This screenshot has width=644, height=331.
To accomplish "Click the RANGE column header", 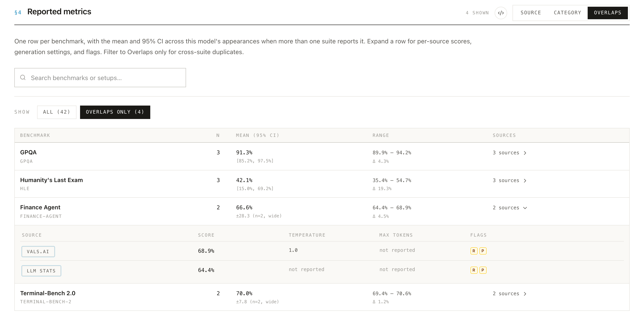I will click(381, 135).
